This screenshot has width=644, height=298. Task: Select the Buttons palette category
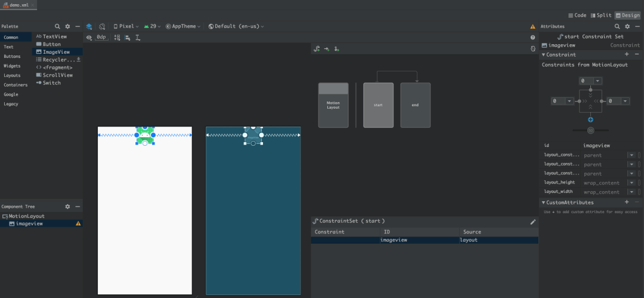point(12,56)
